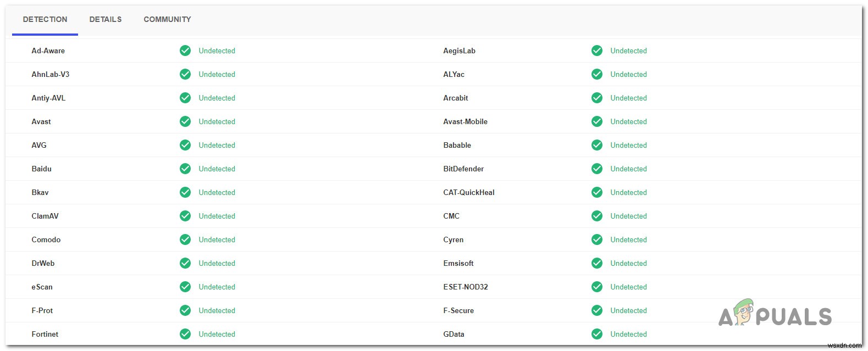This screenshot has height=351, width=868.
Task: Click the Baidu status check icon
Action: click(x=185, y=169)
